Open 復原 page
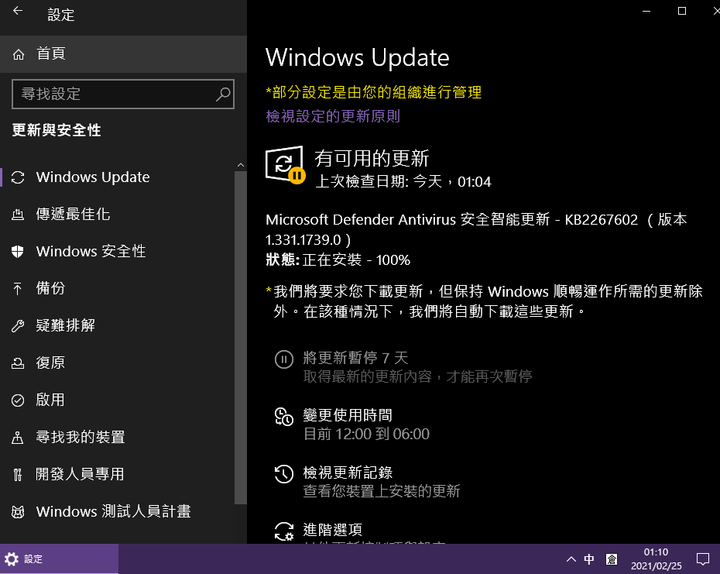 tap(51, 363)
